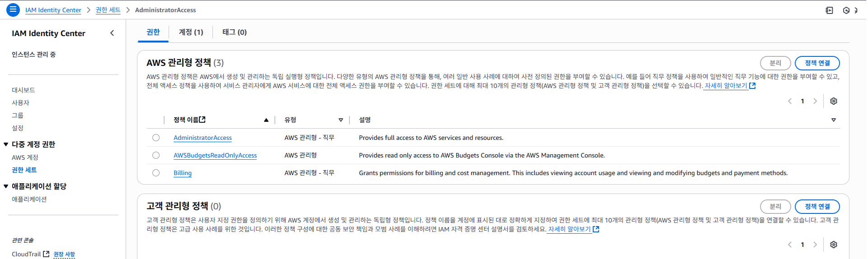Click 분리 button for AWS managed policies

(775, 63)
